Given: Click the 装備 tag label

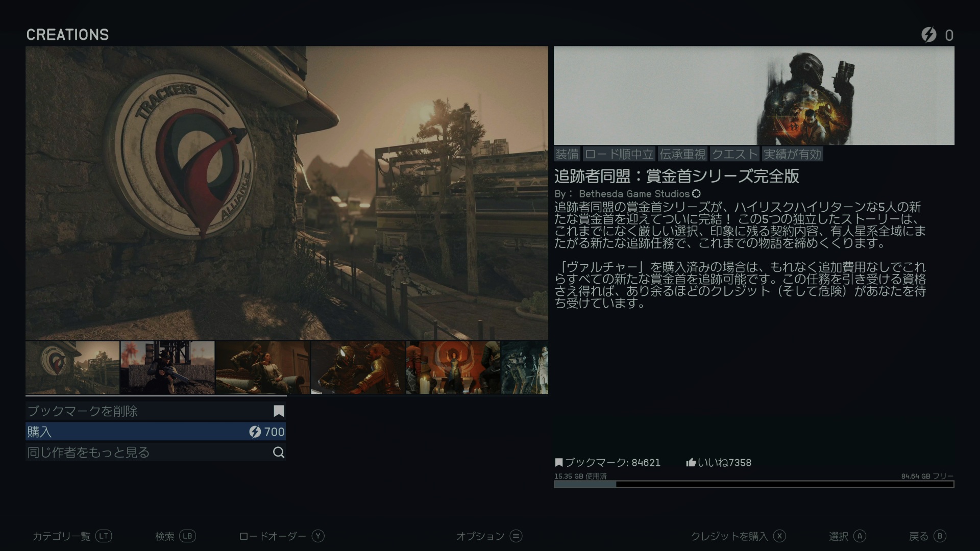Looking at the screenshot, I should (567, 154).
